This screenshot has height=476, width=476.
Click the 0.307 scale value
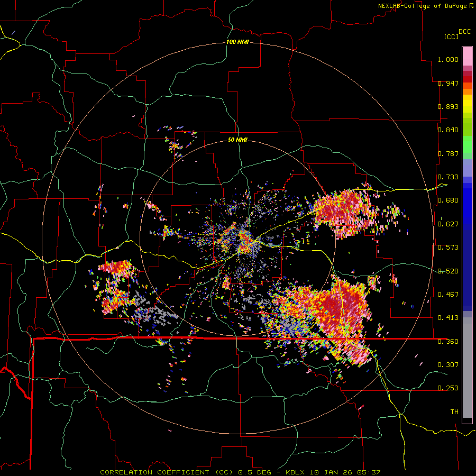[448, 364]
